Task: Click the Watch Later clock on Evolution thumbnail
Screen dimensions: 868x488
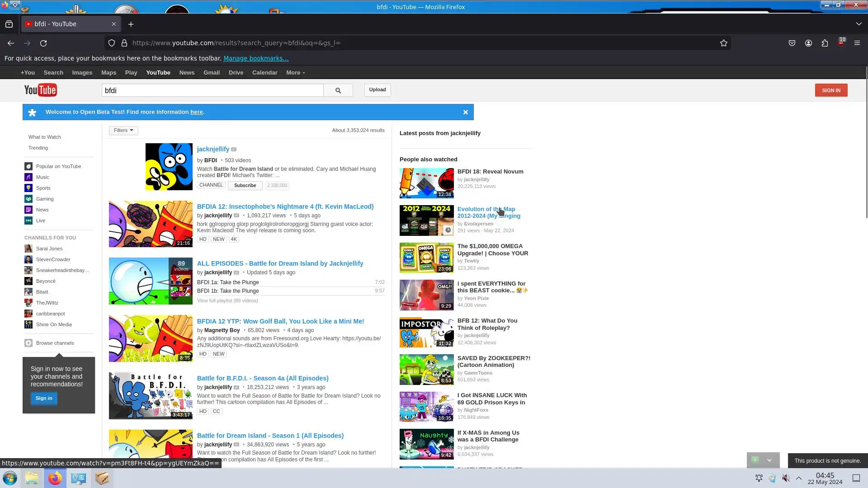Action: click(x=448, y=230)
